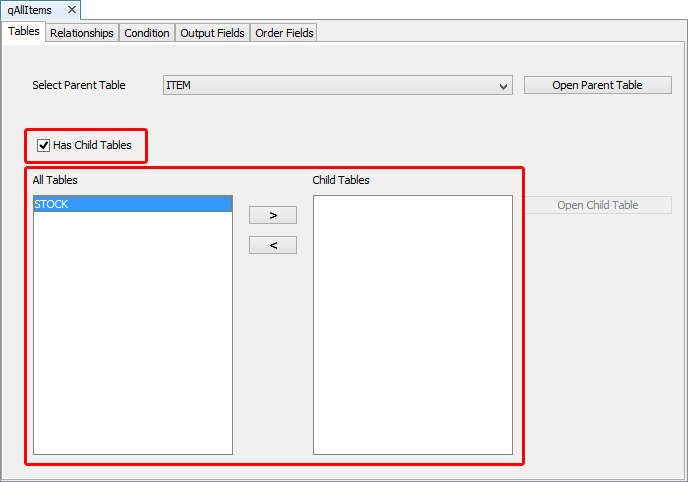Screen dimensions: 688x482
Task: Open the Relationships tab
Action: tap(81, 33)
